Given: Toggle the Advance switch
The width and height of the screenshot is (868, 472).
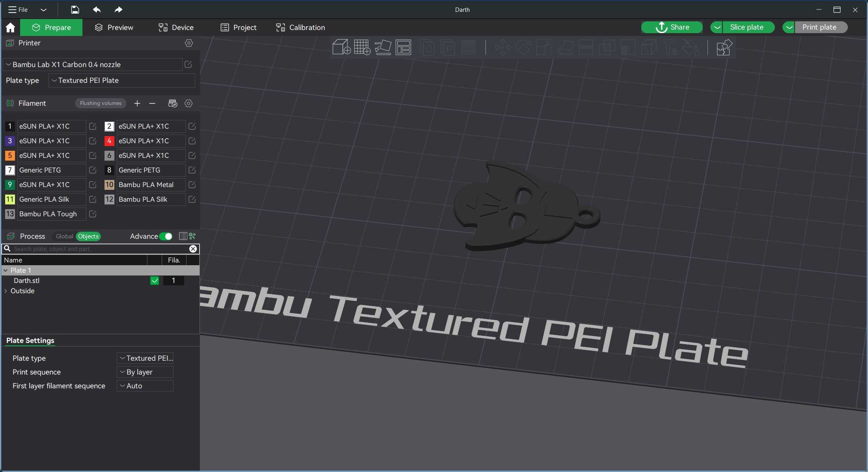Looking at the screenshot, I should pyautogui.click(x=166, y=236).
